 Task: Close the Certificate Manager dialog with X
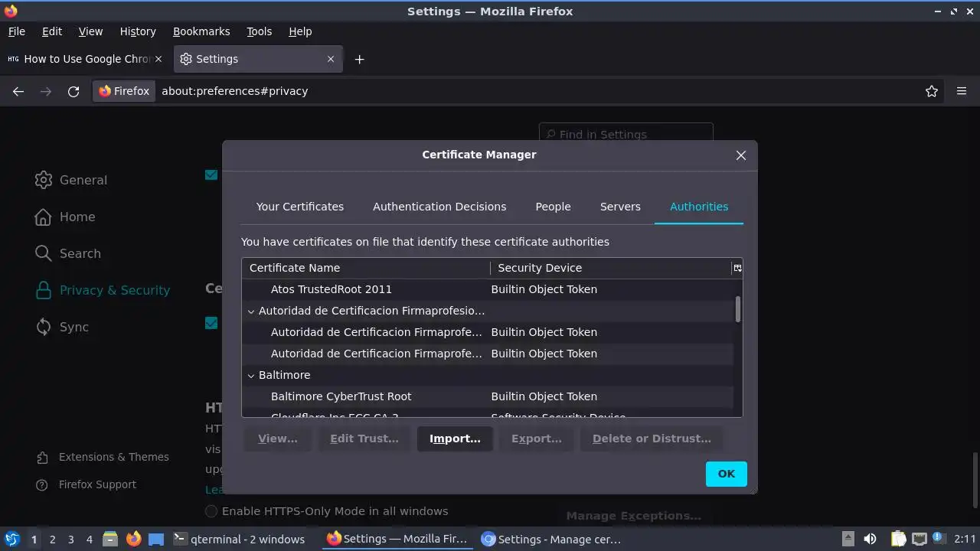(x=741, y=155)
